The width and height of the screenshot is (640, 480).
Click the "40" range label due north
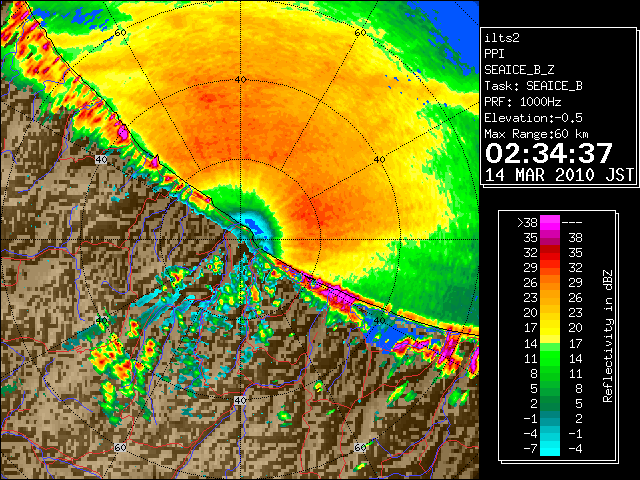pyautogui.click(x=240, y=80)
